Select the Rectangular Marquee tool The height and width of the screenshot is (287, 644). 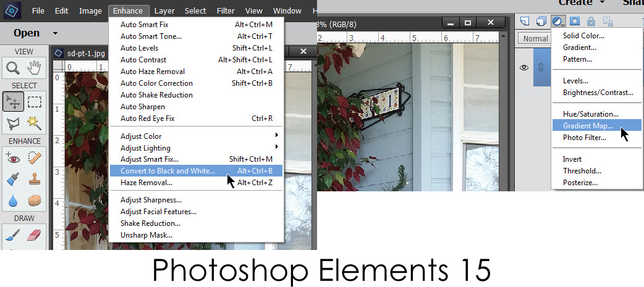[34, 102]
